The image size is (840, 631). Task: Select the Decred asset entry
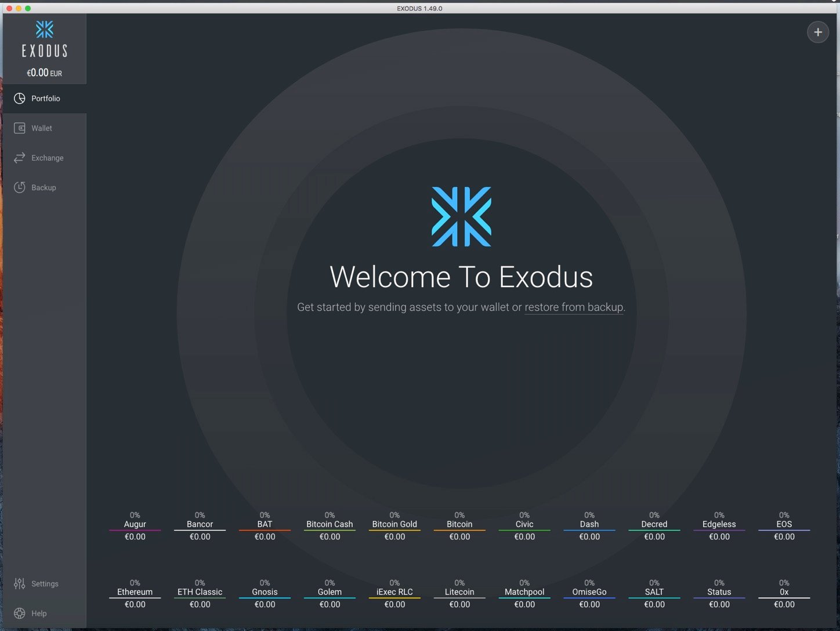pyautogui.click(x=655, y=526)
